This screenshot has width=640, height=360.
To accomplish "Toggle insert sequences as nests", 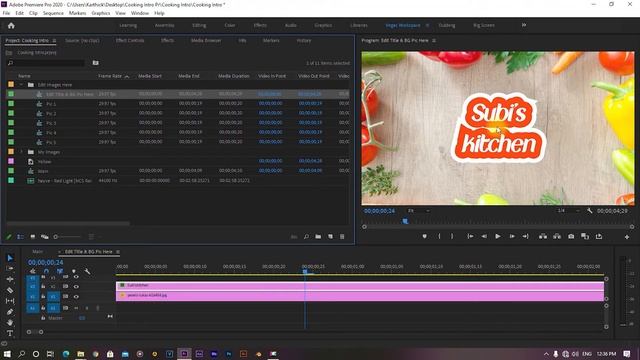I will point(33,271).
